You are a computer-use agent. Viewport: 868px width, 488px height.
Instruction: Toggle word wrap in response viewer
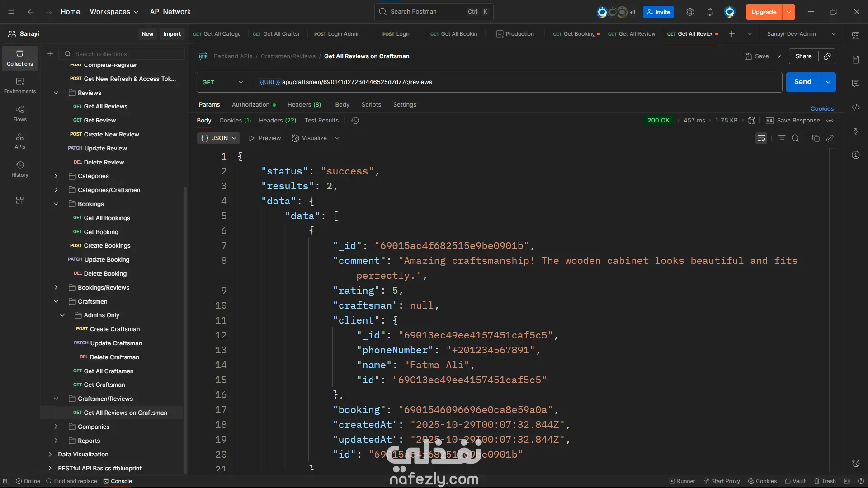[x=761, y=138]
